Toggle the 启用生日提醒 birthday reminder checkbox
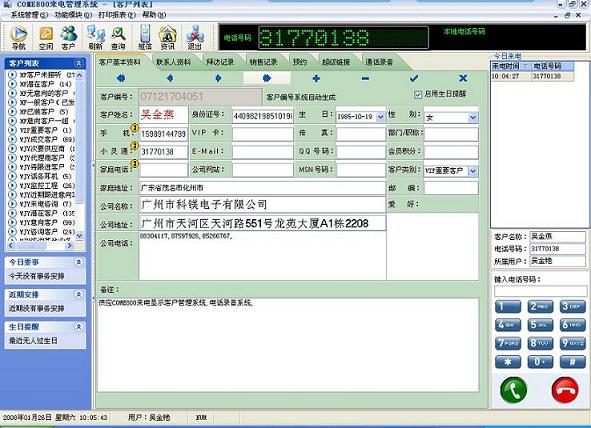The image size is (591, 428). pyautogui.click(x=418, y=95)
